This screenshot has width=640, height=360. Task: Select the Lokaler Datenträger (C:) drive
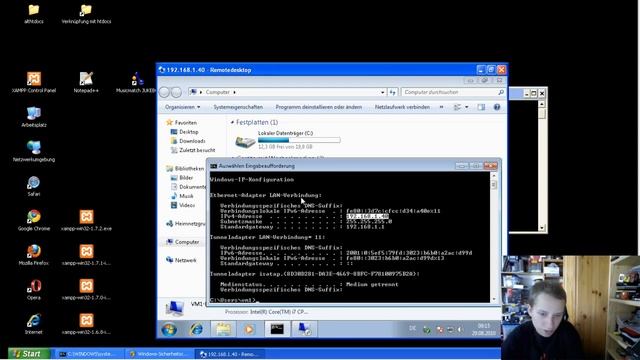click(287, 140)
